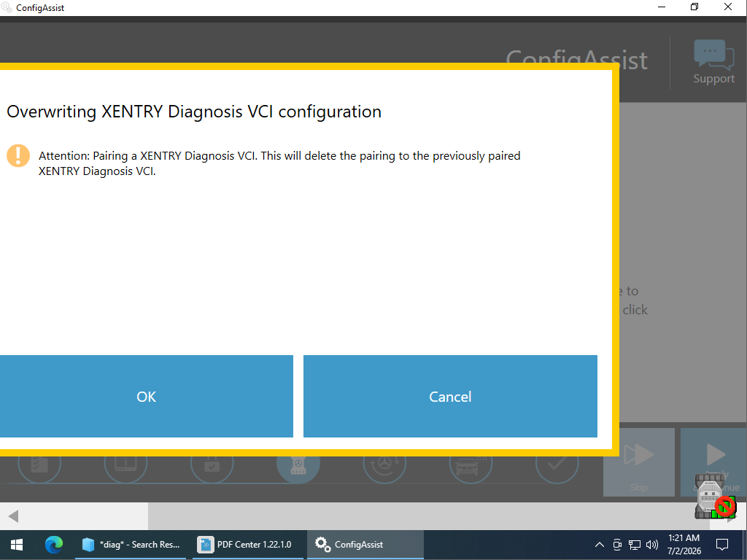Screen dimensions: 747x560
Task: Switch to PDF Center 1.22.1.0 in taskbar
Action: [x=247, y=544]
